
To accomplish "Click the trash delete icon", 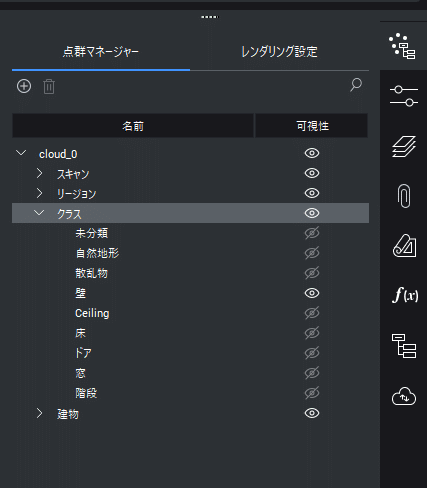I will coord(49,87).
